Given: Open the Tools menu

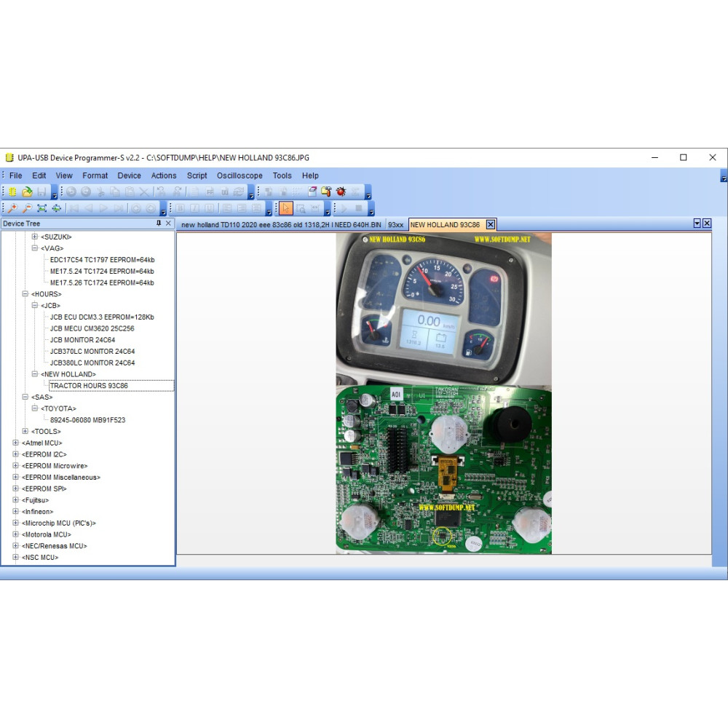Looking at the screenshot, I should 282,175.
